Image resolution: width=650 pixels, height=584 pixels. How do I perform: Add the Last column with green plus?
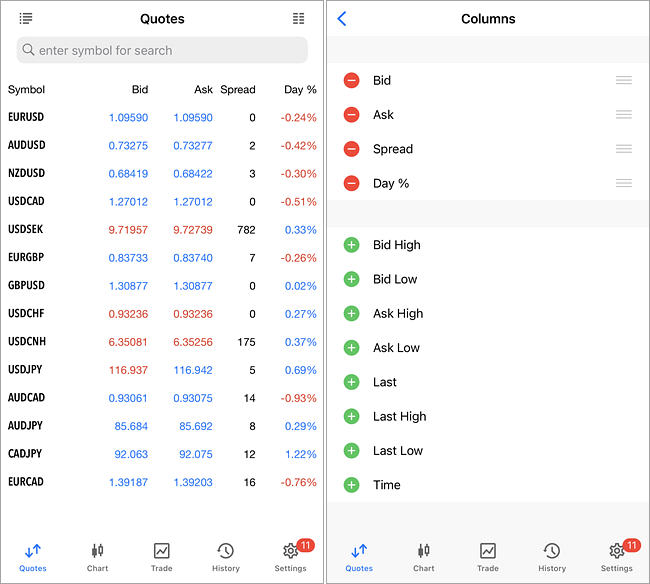(351, 382)
